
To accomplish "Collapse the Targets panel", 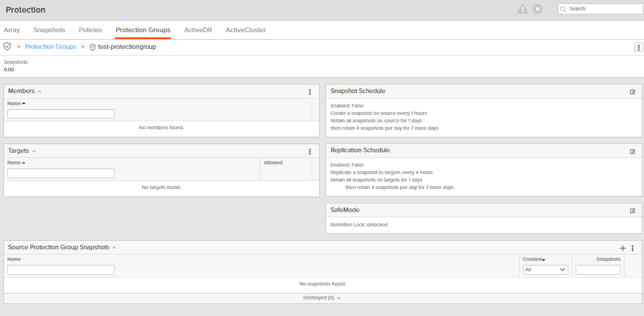I will click(x=34, y=151).
